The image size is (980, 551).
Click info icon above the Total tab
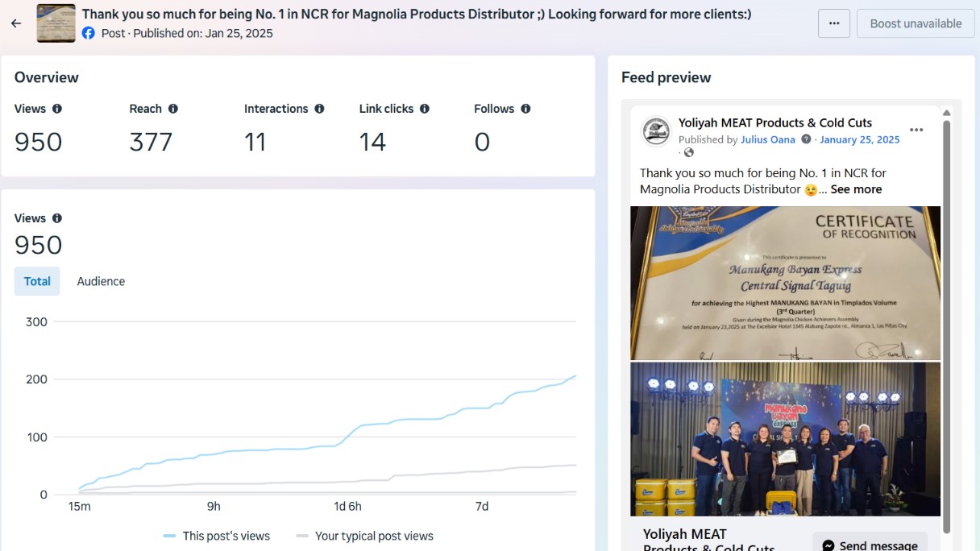tap(57, 218)
